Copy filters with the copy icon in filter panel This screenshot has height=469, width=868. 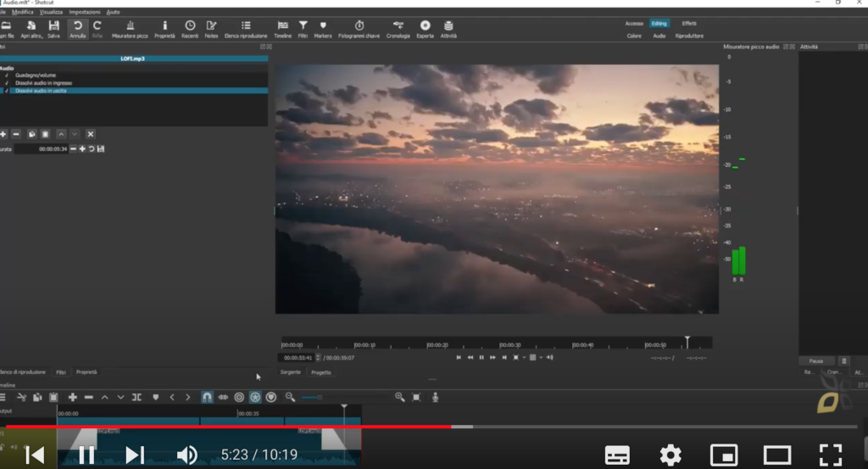coord(31,134)
